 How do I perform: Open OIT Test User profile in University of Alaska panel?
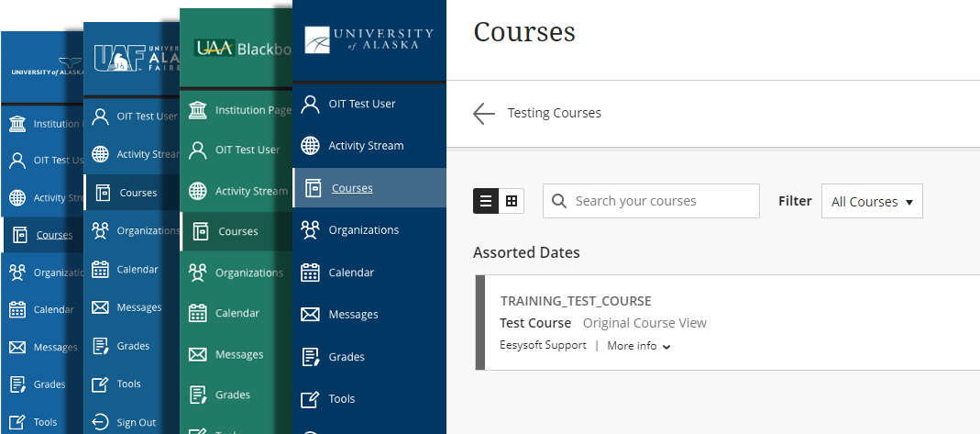coord(362,104)
